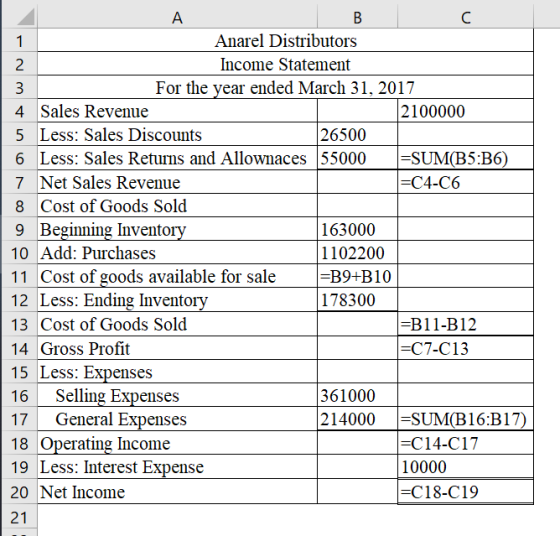Viewport: 560px width, 536px height.
Task: Select 'Less: Sales Discounts' cell
Action: (178, 135)
